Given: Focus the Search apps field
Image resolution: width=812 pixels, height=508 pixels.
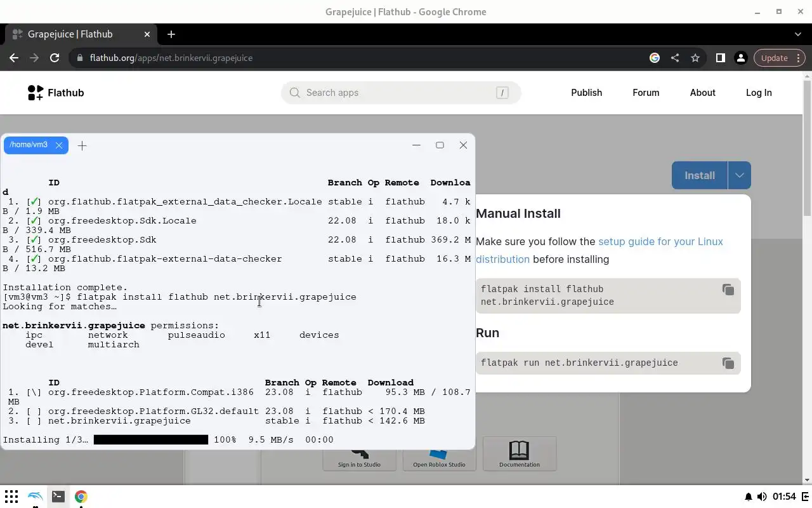Looking at the screenshot, I should (401, 93).
